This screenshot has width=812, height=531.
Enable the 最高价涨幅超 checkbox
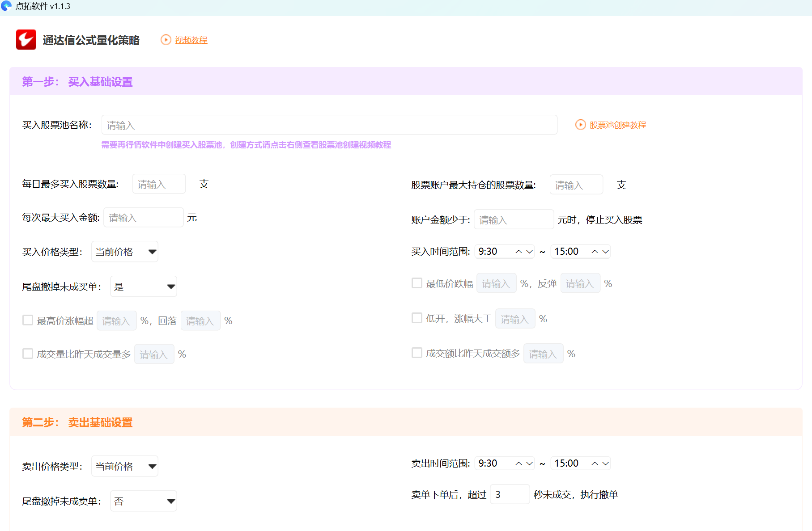point(28,320)
